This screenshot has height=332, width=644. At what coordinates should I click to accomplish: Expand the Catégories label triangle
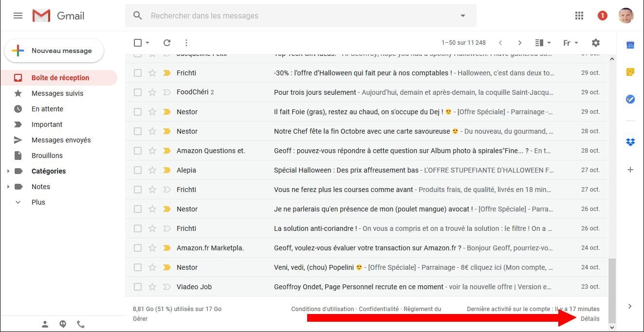(8, 171)
